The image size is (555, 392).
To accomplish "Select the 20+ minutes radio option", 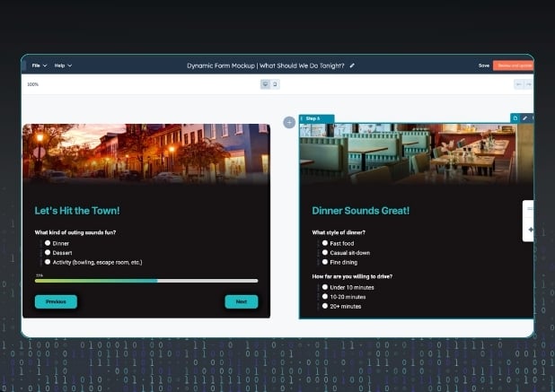I will 325,306.
